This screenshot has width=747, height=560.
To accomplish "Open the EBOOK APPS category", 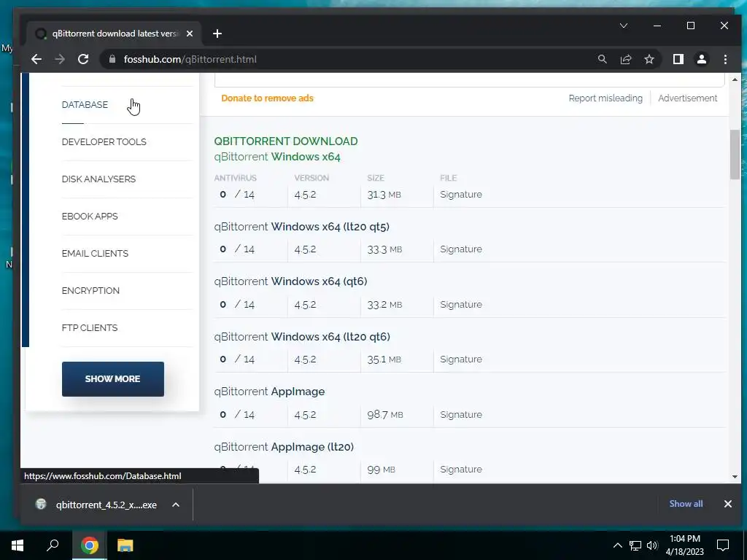I will (x=90, y=216).
